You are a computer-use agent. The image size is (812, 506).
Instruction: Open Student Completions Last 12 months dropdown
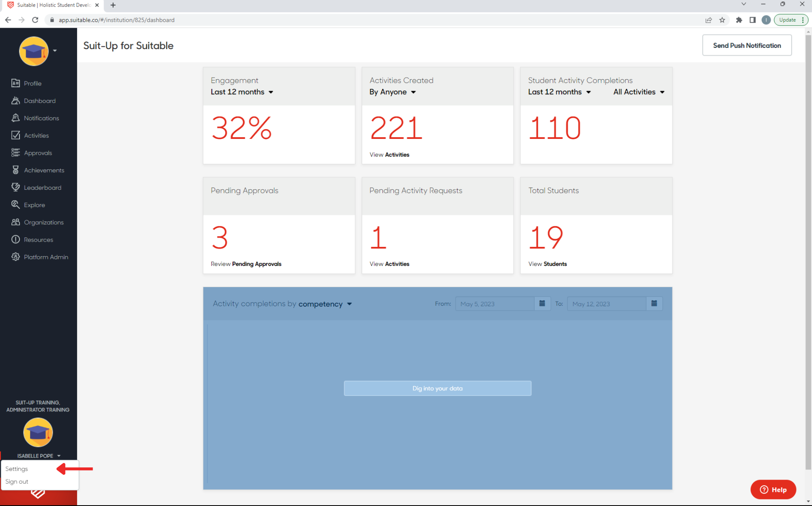pos(559,92)
